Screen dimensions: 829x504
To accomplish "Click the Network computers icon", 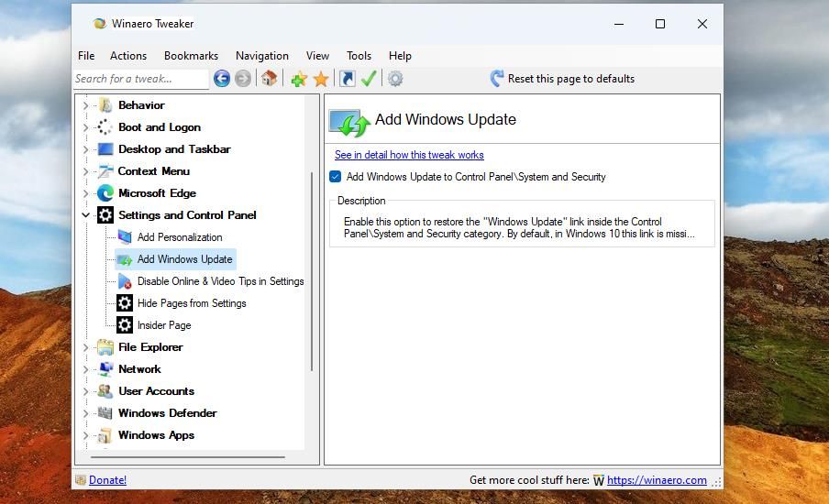I will (105, 368).
